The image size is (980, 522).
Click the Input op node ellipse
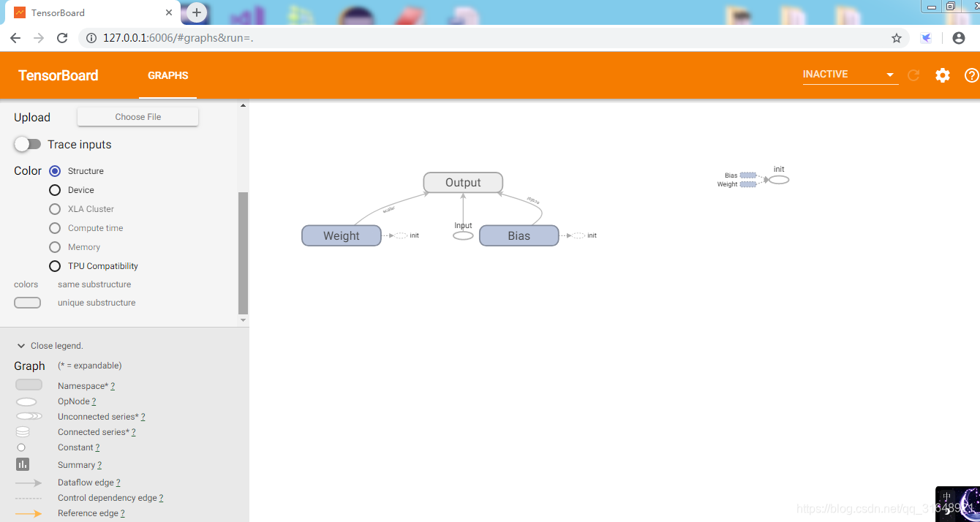pos(463,235)
